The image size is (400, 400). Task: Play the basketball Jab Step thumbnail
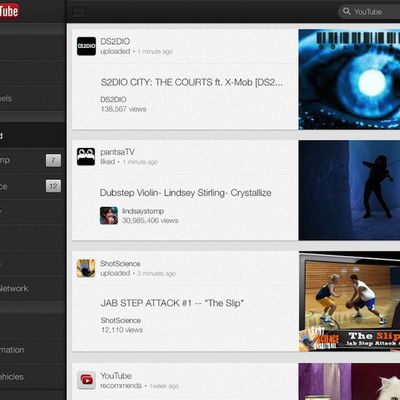tap(349, 301)
